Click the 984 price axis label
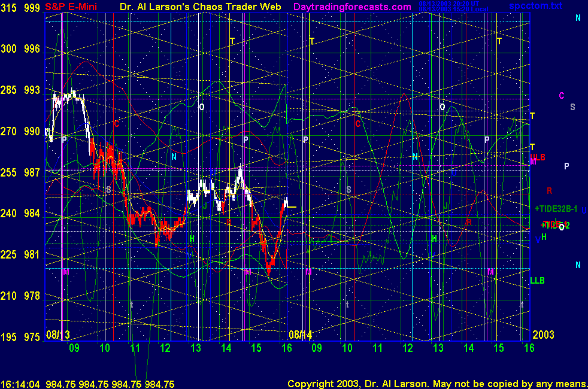The height and width of the screenshot is (389, 588). (32, 214)
